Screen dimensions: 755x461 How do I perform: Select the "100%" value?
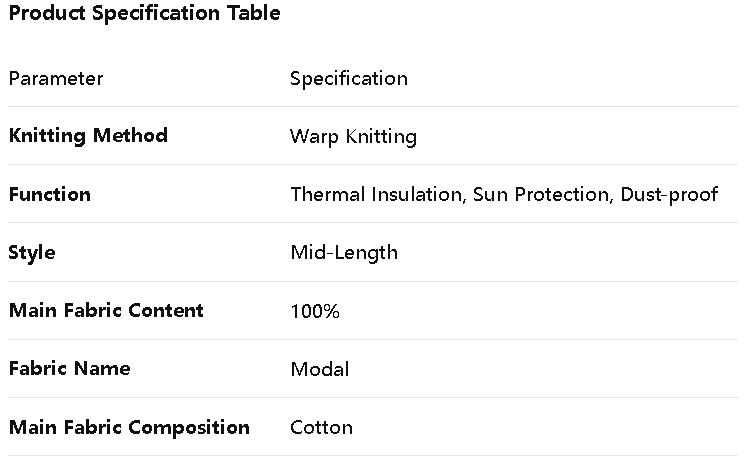315,311
